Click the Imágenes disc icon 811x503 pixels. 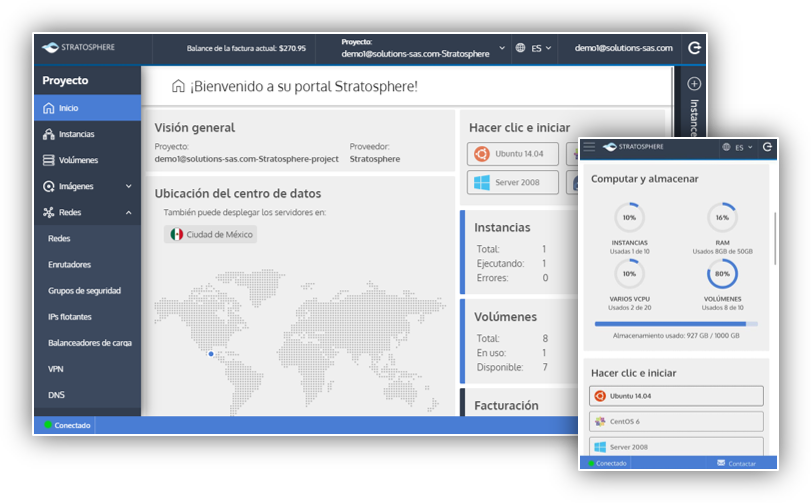coord(49,186)
